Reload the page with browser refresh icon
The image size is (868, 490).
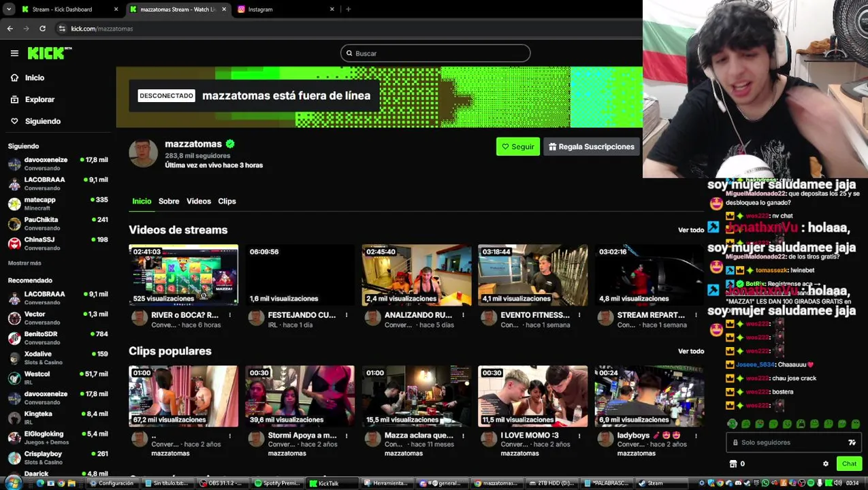coord(42,29)
